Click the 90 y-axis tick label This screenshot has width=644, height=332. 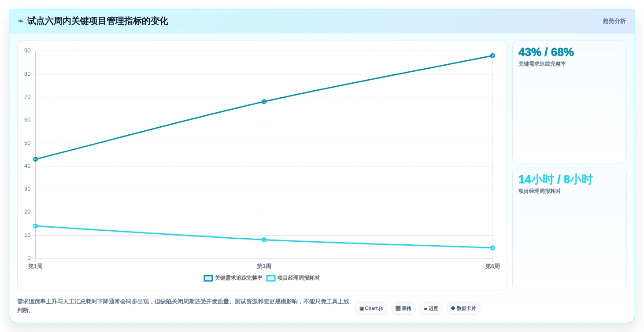[27, 51]
